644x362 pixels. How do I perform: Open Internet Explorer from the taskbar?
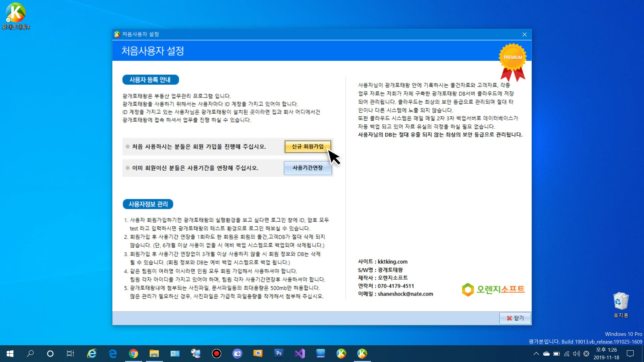click(92, 353)
